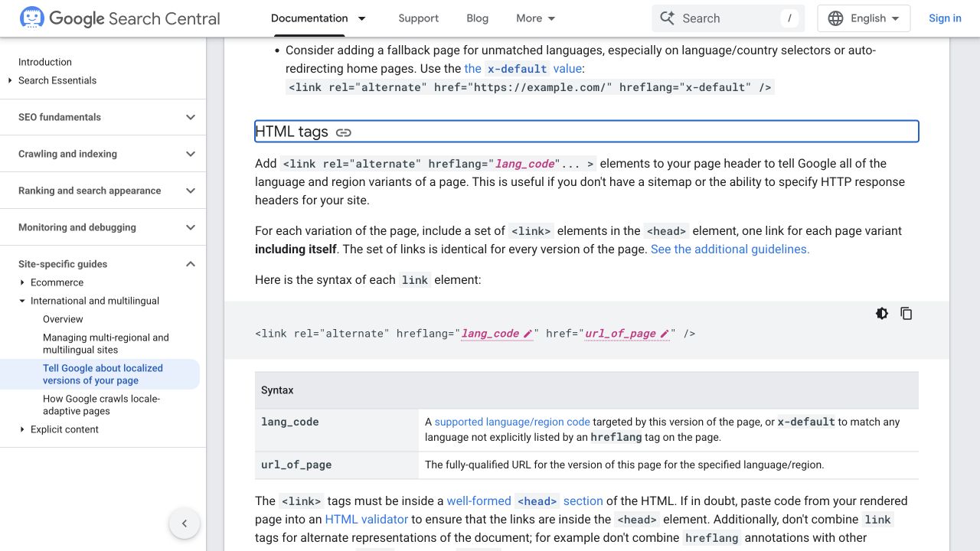
Task: Edit the lang_code placeholder pencil icon
Action: 528,334
